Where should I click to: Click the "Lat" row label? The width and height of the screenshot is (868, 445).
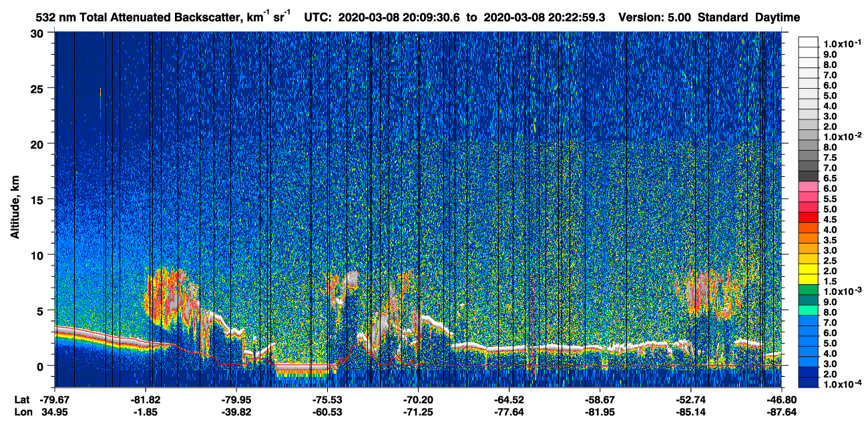[x=22, y=399]
